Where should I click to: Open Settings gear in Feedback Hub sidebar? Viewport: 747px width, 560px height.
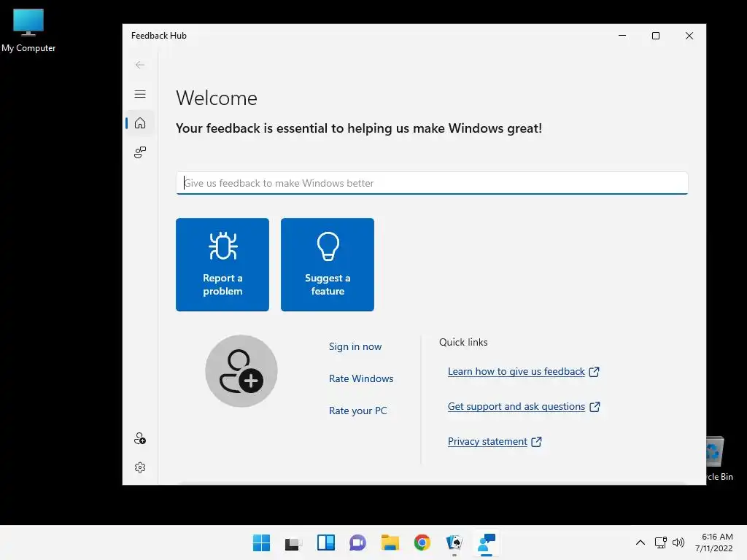click(x=140, y=467)
